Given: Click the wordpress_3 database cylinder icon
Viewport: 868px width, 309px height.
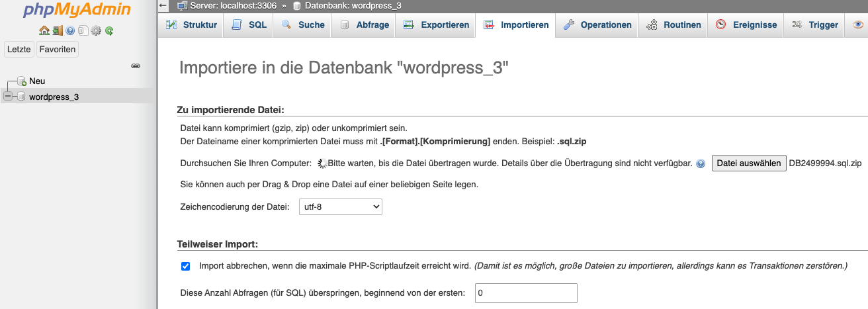Looking at the screenshot, I should click(x=21, y=97).
